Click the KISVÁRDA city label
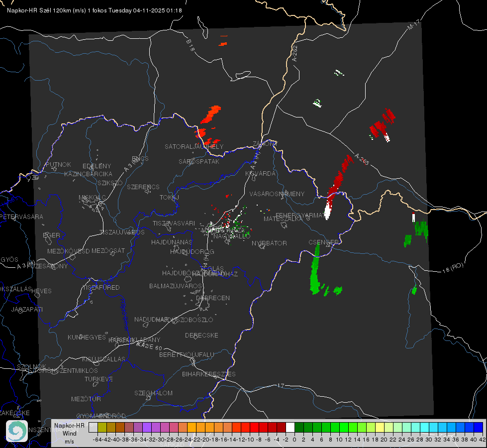487x448 pixels. pyautogui.click(x=261, y=174)
